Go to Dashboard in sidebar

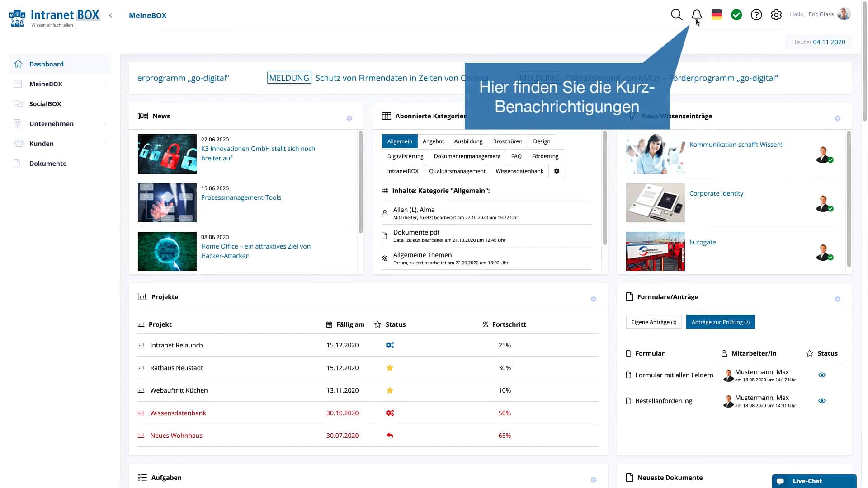[x=60, y=64]
